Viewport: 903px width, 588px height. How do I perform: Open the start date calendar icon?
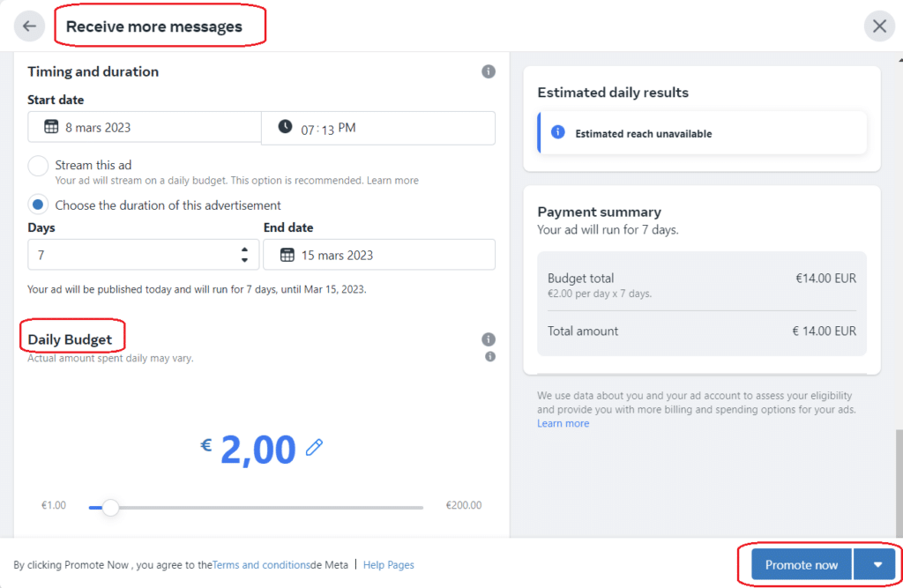tap(51, 127)
